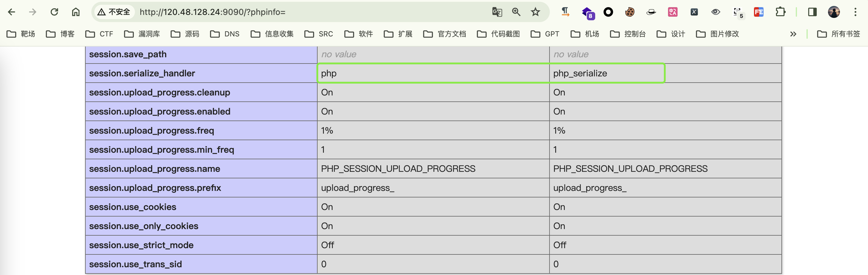Screen dimensions: 868x275
Task: Open the 代码截图 bookmark folder
Action: pos(498,34)
